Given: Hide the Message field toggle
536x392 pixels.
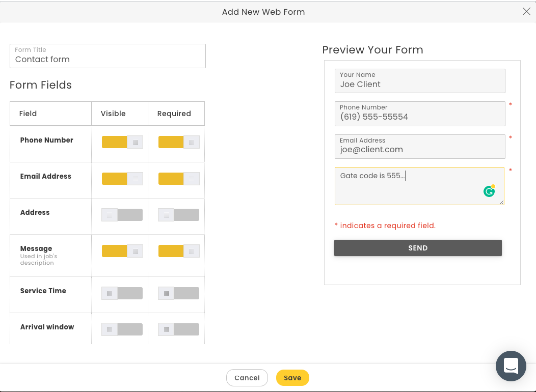Looking at the screenshot, I should point(122,251).
